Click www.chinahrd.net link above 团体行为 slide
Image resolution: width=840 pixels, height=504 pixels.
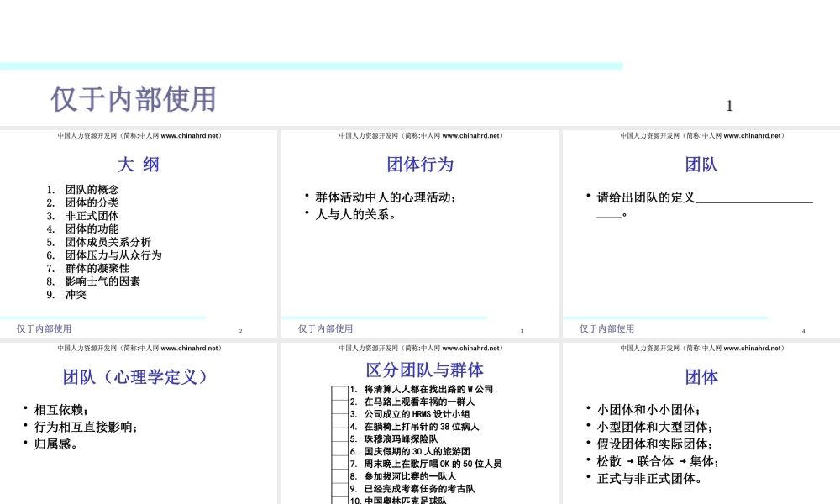tap(470, 136)
